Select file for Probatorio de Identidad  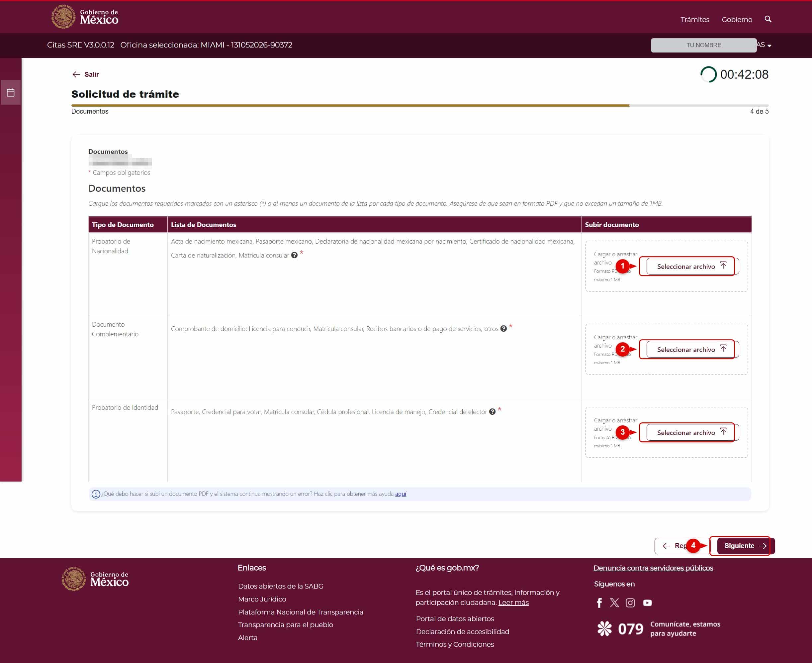tap(692, 432)
